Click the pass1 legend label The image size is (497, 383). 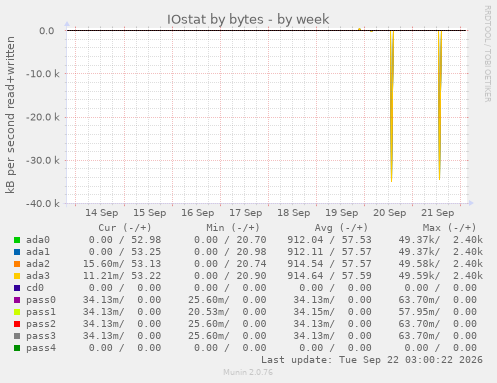[41, 312]
